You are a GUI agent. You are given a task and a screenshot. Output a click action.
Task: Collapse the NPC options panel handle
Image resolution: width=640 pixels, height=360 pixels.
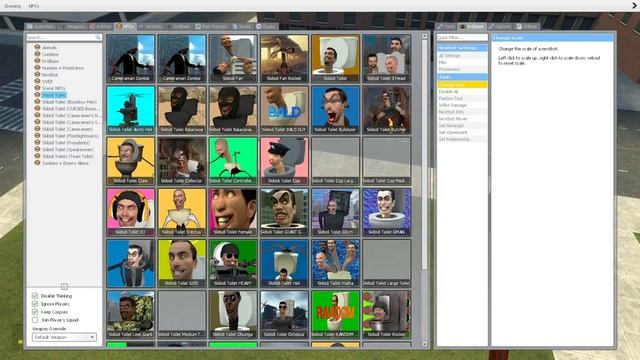click(64, 286)
